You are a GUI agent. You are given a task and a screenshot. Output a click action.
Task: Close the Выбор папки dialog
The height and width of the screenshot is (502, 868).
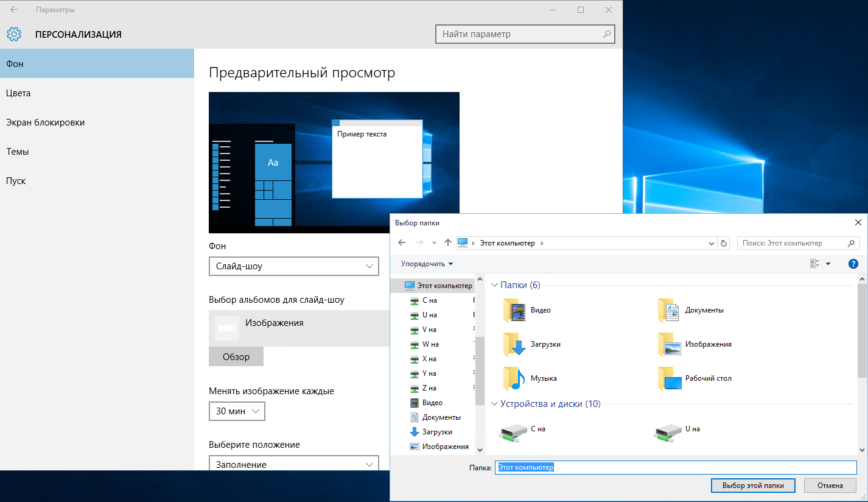click(858, 223)
